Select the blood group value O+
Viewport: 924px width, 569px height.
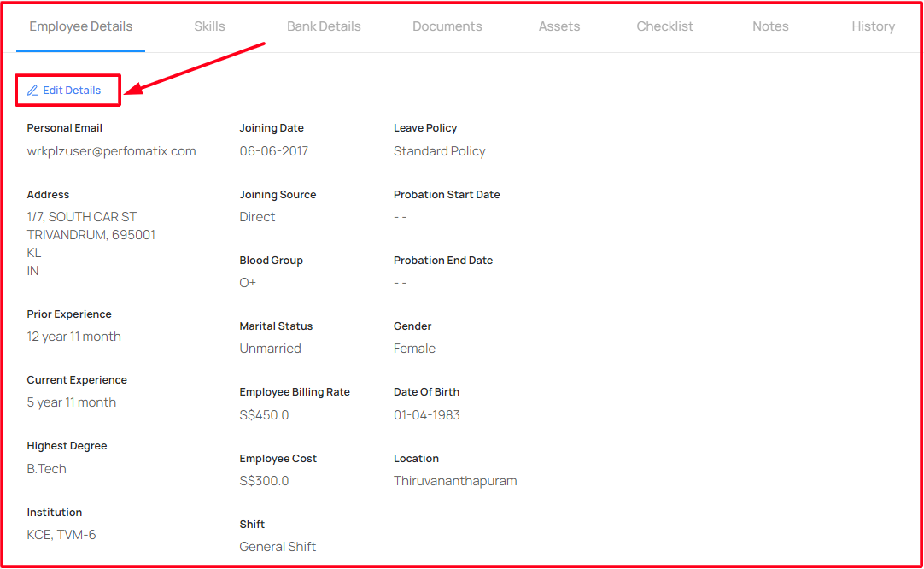point(248,283)
